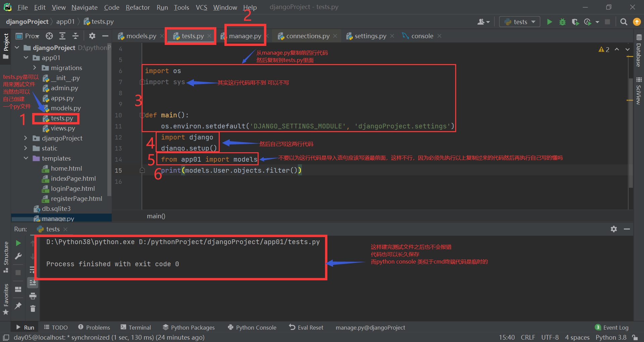Open Python Packages tool window

[189, 328]
